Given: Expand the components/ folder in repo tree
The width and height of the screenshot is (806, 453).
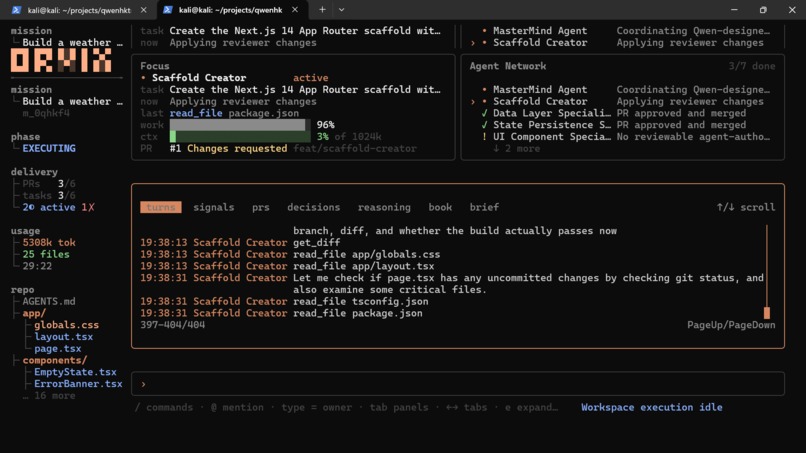Looking at the screenshot, I should [x=54, y=360].
